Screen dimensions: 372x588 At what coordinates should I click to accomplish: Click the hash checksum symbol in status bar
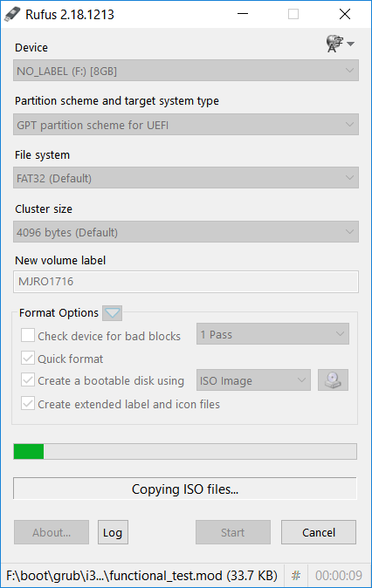point(296,575)
